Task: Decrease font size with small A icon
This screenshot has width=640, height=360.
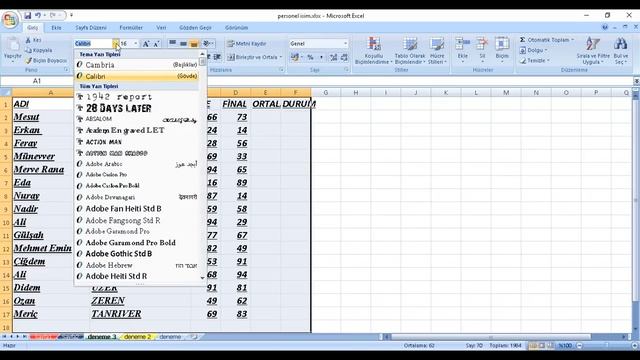Action: pos(156,43)
